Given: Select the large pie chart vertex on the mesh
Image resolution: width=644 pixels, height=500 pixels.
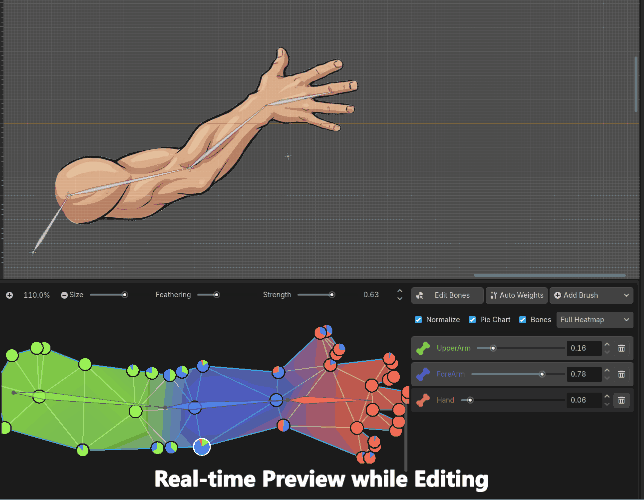Looking at the screenshot, I should click(x=201, y=446).
